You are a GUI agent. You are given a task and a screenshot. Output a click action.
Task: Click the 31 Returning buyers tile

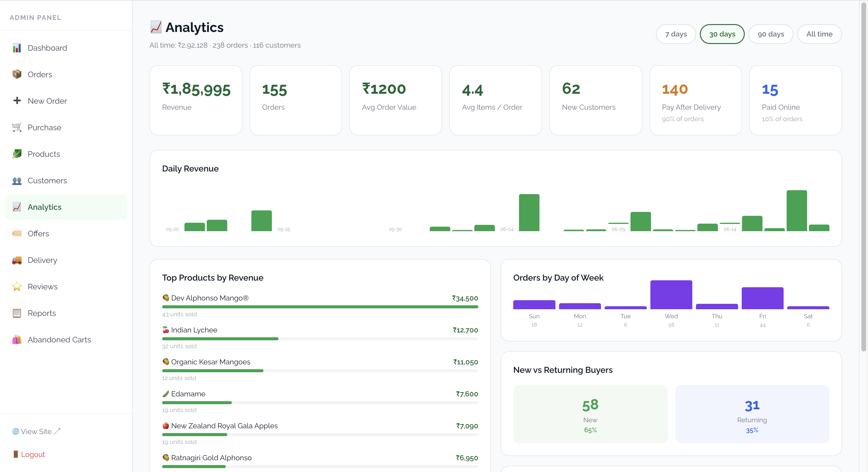click(752, 414)
